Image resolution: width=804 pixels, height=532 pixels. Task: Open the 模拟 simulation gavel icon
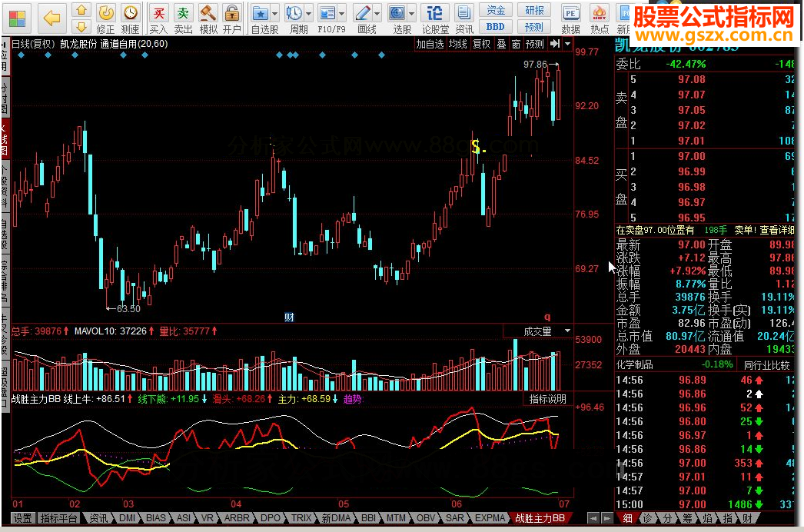pos(208,14)
